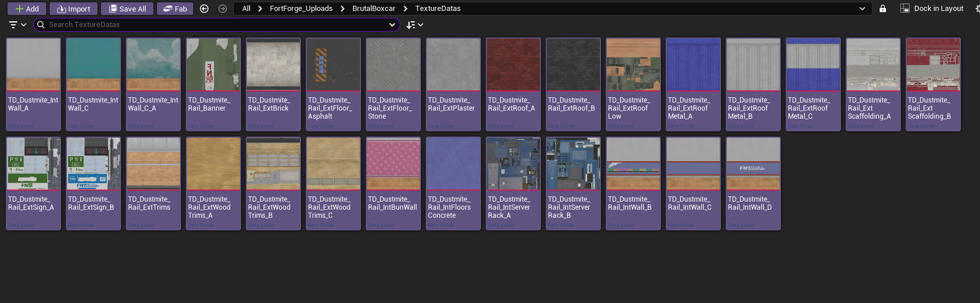The image size is (980, 303).
Task: Expand chevron after FortForge_Uploads breadcrumb
Action: 343,9
